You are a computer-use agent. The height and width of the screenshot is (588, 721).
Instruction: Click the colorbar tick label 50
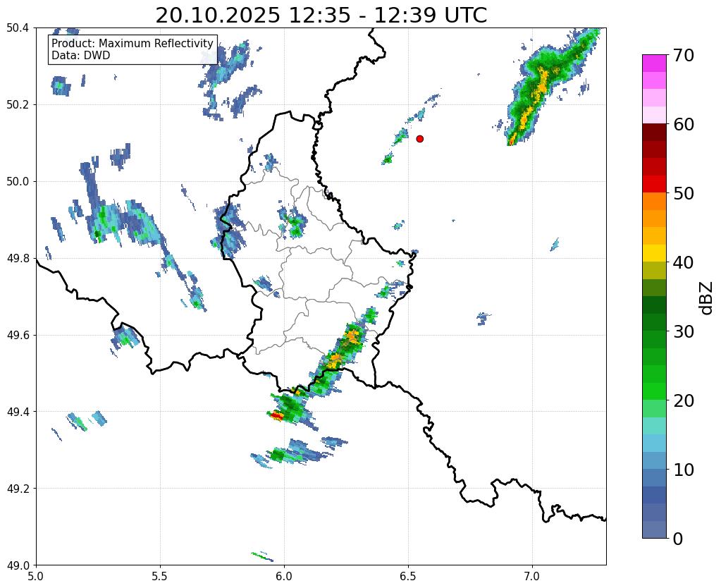(684, 193)
